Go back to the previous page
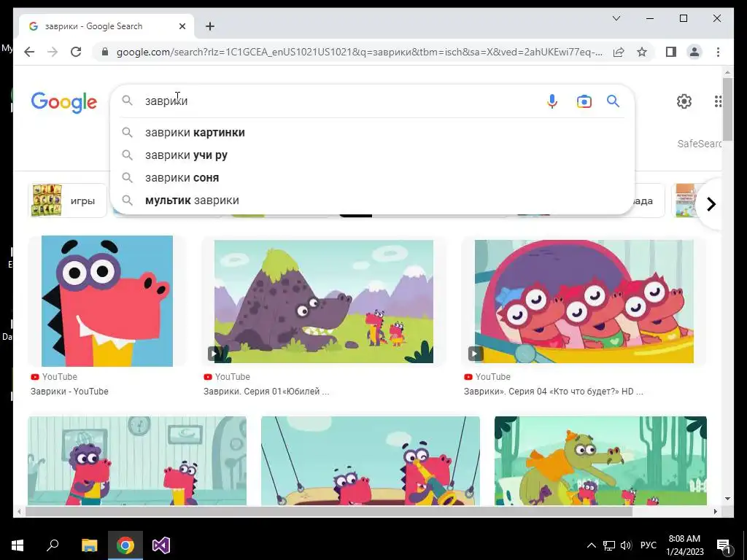The image size is (747, 560). tap(29, 52)
